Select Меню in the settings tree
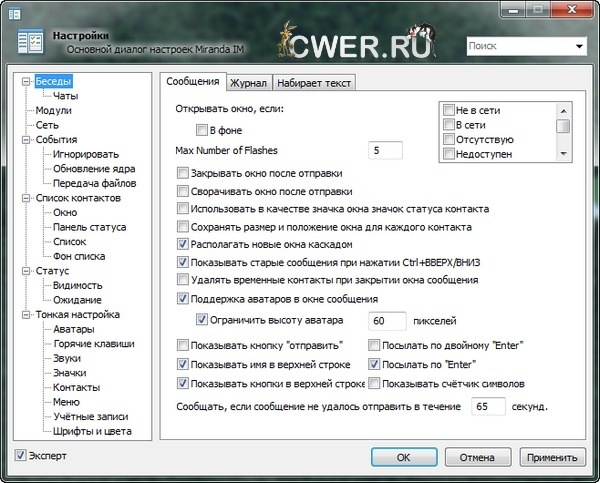The height and width of the screenshot is (483, 600). click(x=67, y=402)
